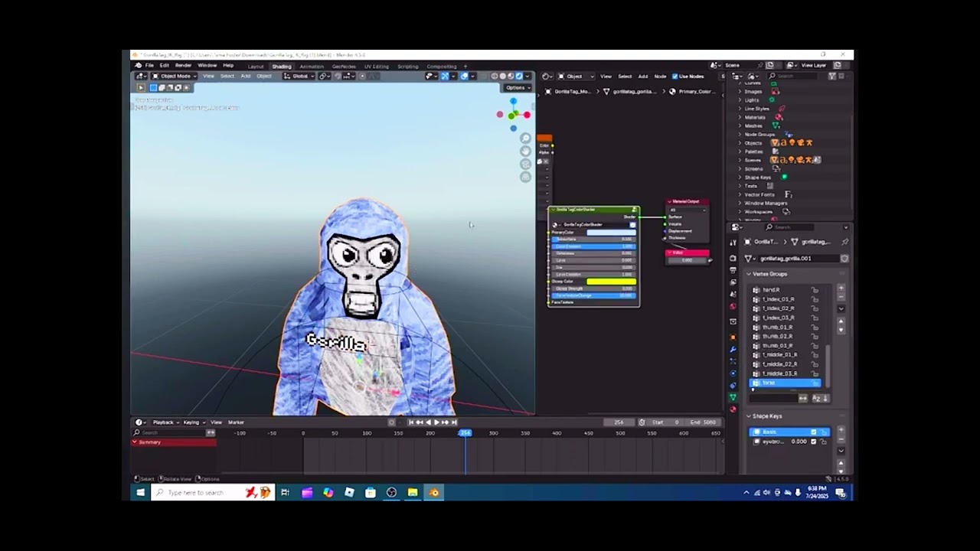This screenshot has height=551, width=980.
Task: Click the outliner filter funnel icon
Action: pos(832,76)
